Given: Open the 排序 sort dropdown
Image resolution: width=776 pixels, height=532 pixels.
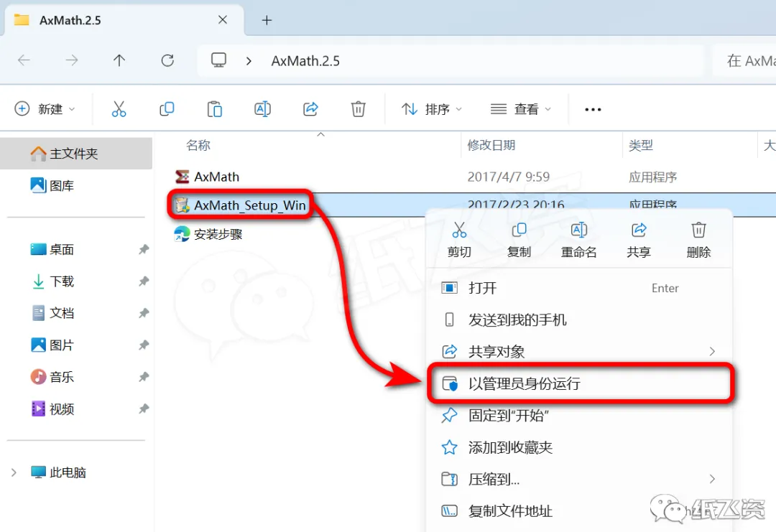Looking at the screenshot, I should tap(432, 109).
